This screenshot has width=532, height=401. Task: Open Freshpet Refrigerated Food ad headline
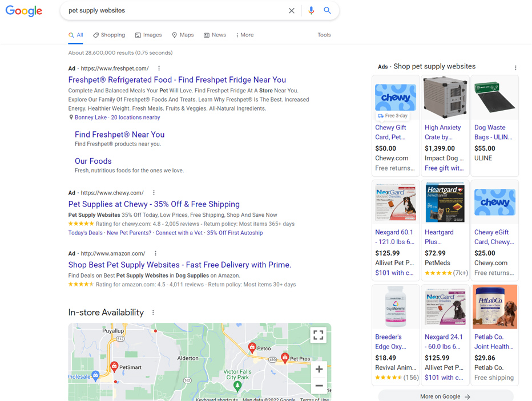pos(177,80)
